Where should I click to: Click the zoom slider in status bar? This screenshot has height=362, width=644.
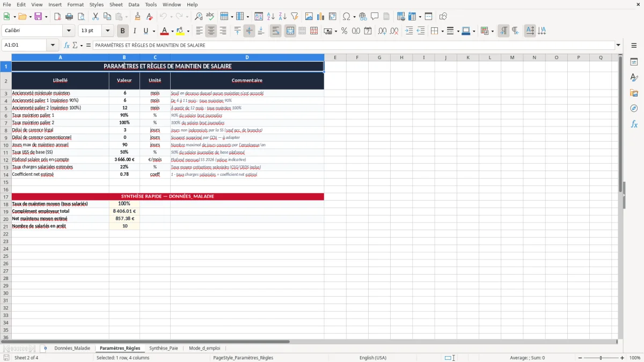pyautogui.click(x=601, y=358)
